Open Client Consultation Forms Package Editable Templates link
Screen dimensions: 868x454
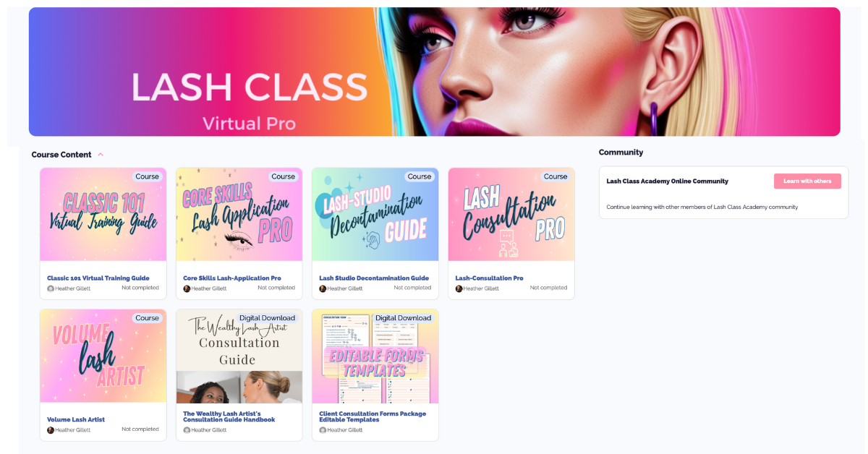click(x=373, y=417)
